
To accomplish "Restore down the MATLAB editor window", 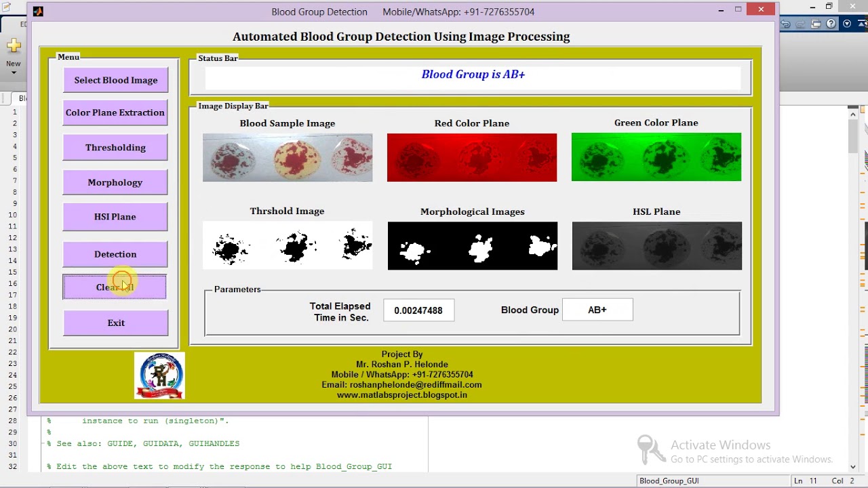I will pyautogui.click(x=829, y=7).
